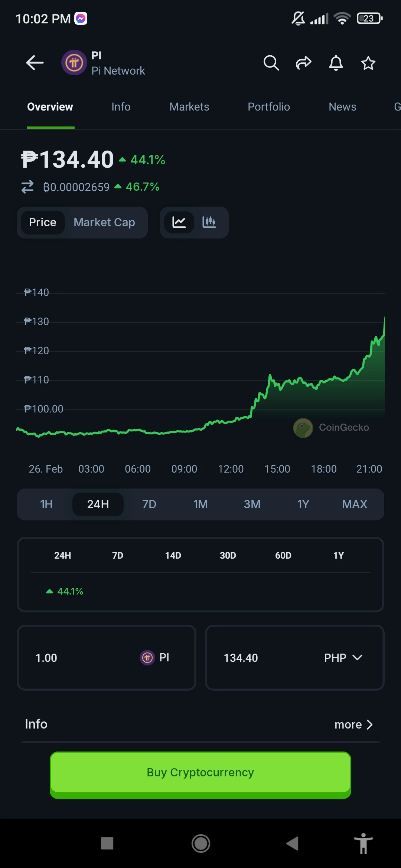Switch to line chart view icon
The width and height of the screenshot is (401, 868).
point(179,222)
